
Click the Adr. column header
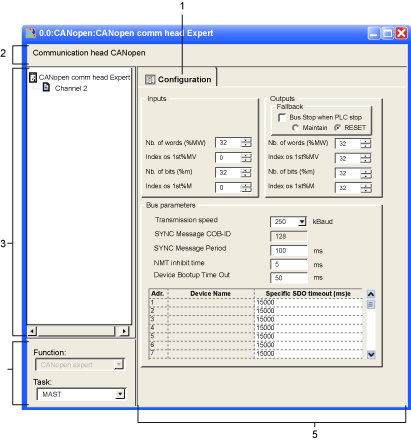click(158, 293)
